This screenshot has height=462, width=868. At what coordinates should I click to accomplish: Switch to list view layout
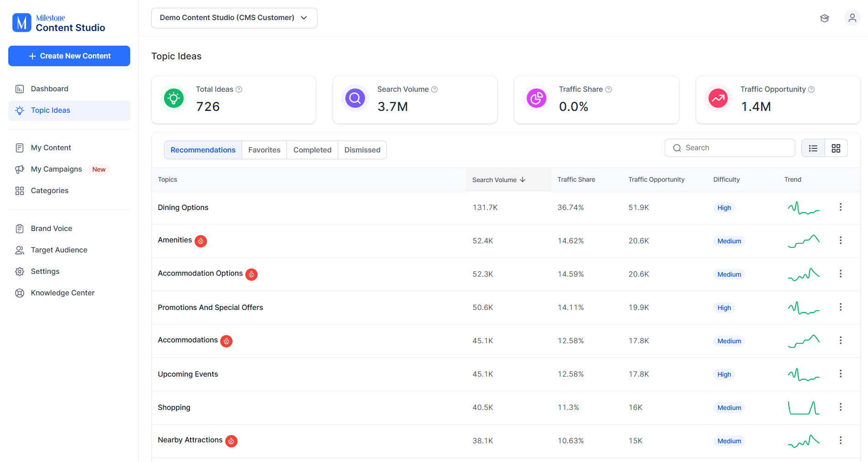point(813,148)
